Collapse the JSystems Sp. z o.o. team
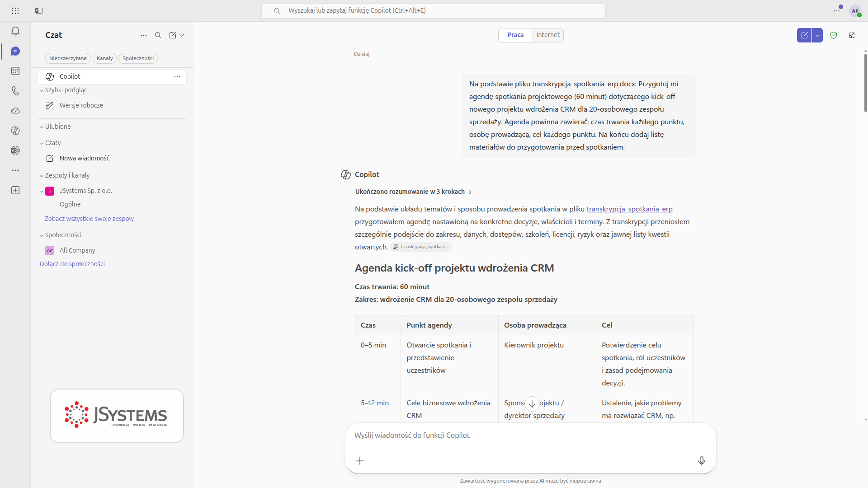The height and width of the screenshot is (488, 868). tap(42, 191)
